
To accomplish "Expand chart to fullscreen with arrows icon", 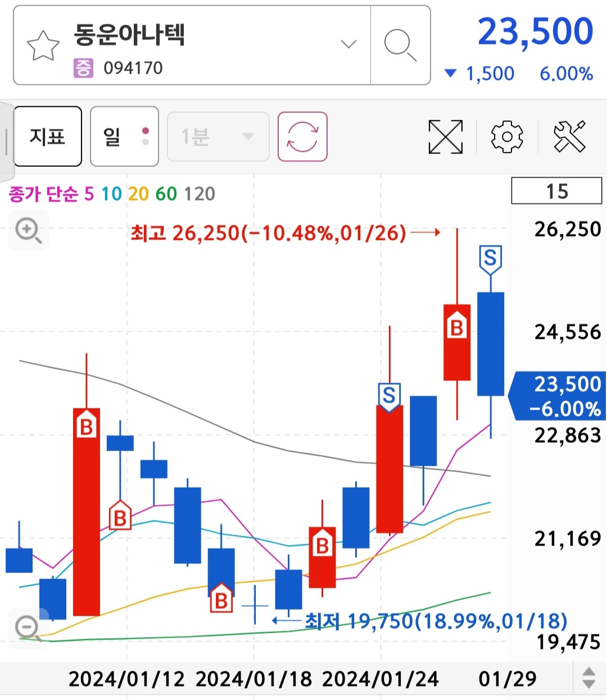I will coord(445,137).
